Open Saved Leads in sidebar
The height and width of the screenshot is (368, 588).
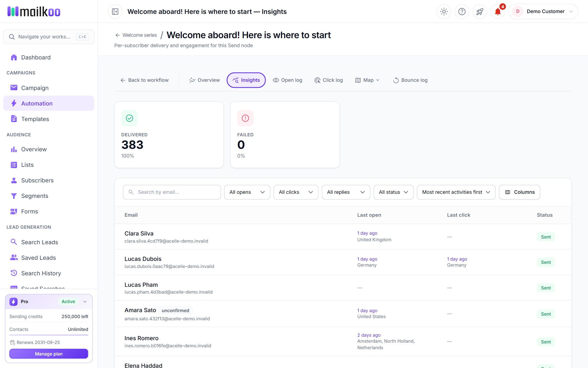pos(49,258)
